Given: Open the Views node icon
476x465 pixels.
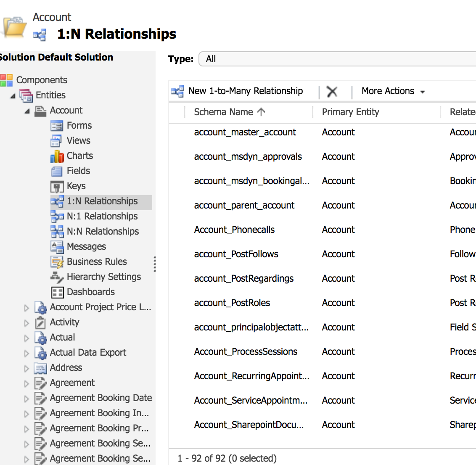Looking at the screenshot, I should pyautogui.click(x=56, y=141).
